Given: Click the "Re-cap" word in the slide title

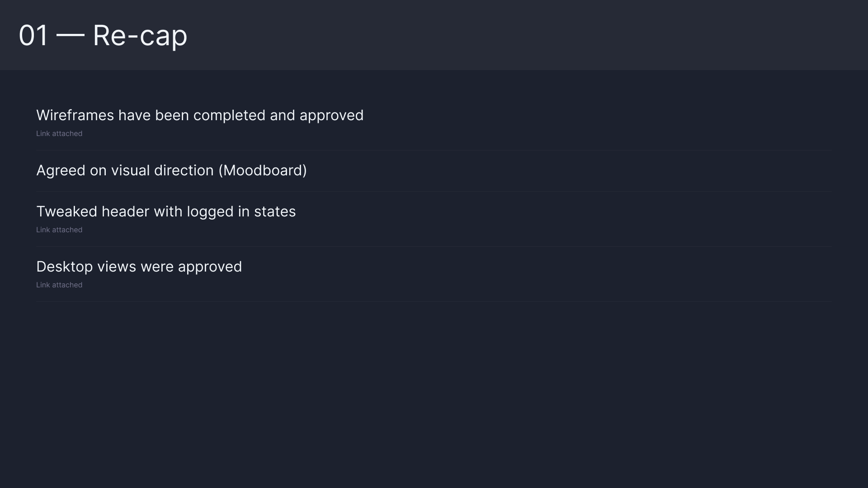Looking at the screenshot, I should (x=140, y=35).
